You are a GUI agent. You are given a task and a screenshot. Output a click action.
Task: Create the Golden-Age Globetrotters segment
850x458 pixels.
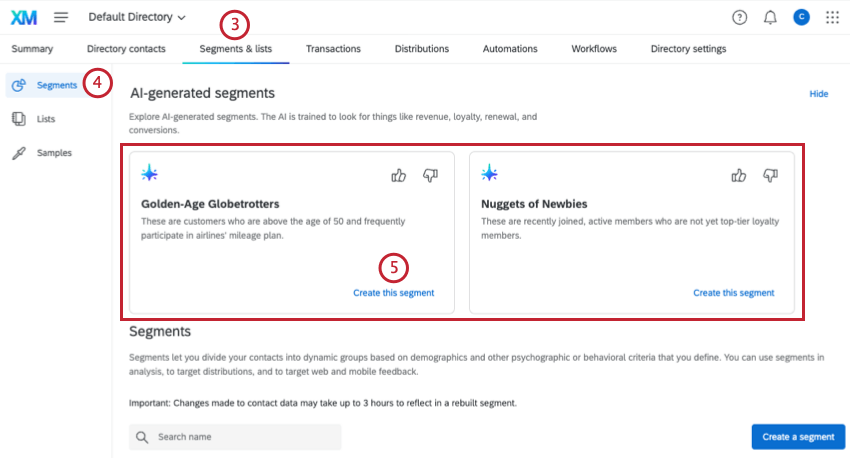pyautogui.click(x=393, y=293)
